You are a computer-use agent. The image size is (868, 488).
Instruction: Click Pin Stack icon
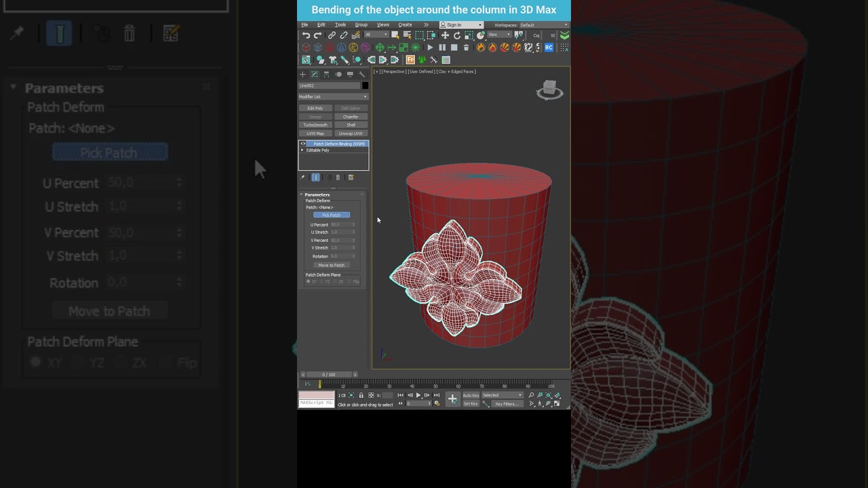click(x=302, y=178)
